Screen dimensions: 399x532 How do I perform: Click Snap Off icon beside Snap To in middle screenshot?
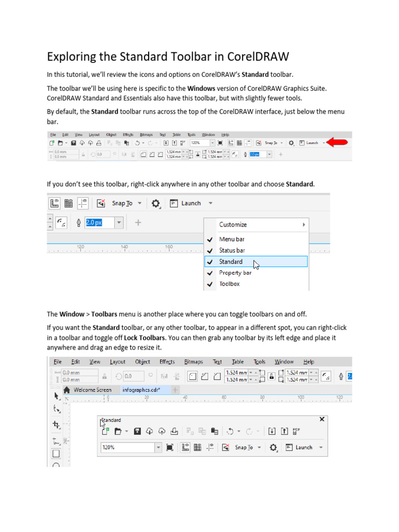(101, 203)
